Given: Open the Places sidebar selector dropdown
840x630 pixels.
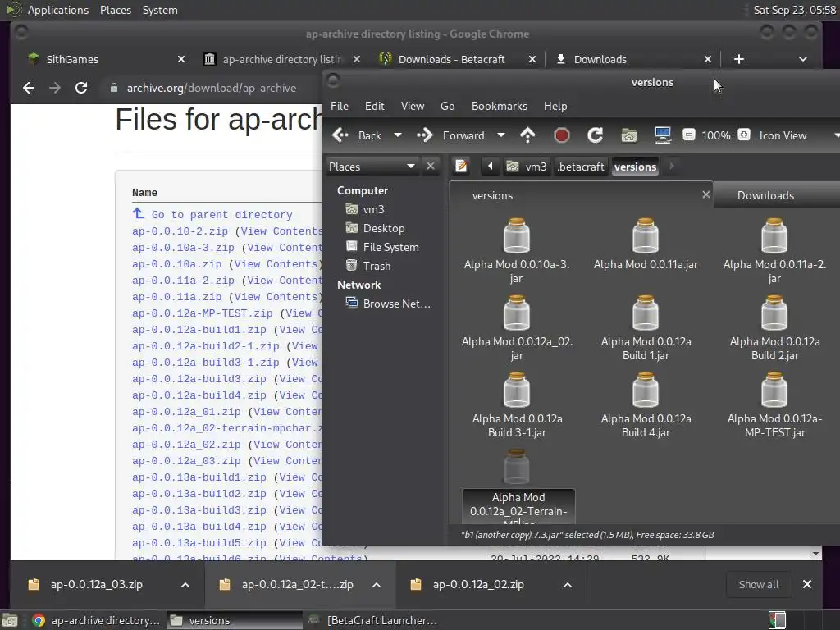Looking at the screenshot, I should point(372,167).
